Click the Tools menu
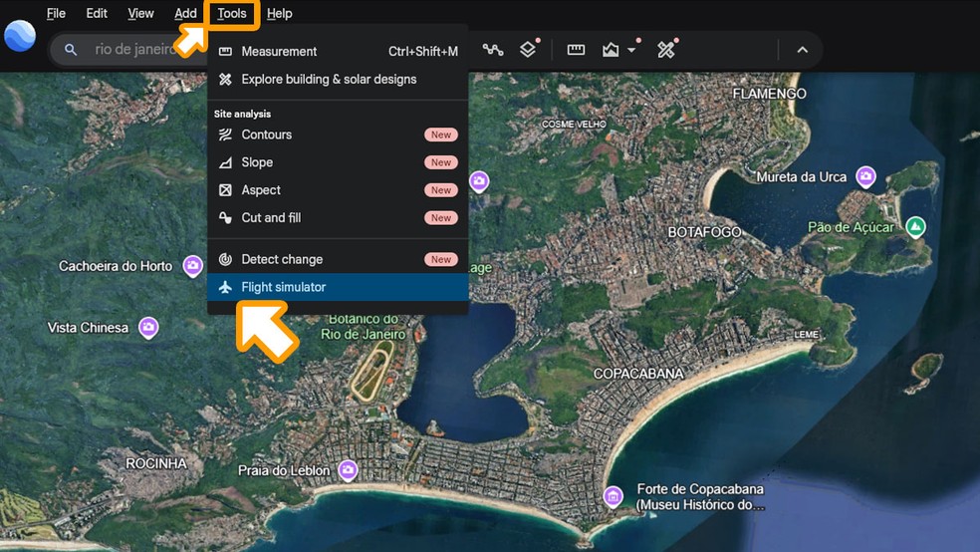The height and width of the screenshot is (552, 980). (x=231, y=13)
